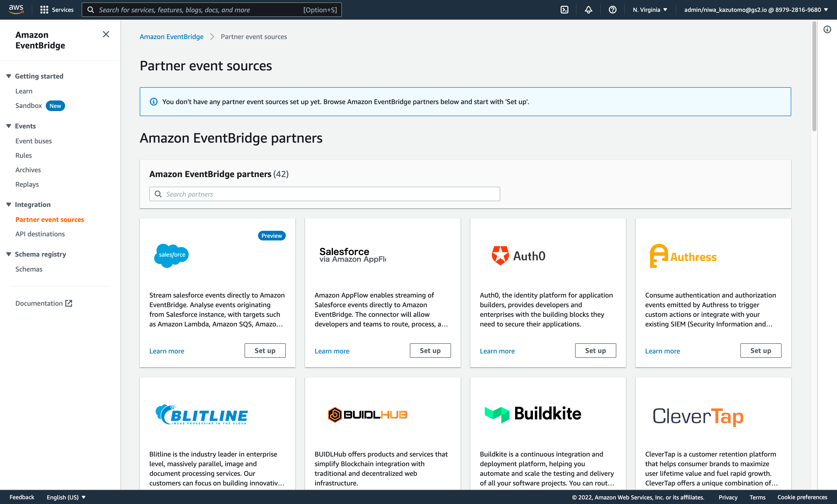The width and height of the screenshot is (837, 504).
Task: Open Learn in the sidebar
Action: 24,91
